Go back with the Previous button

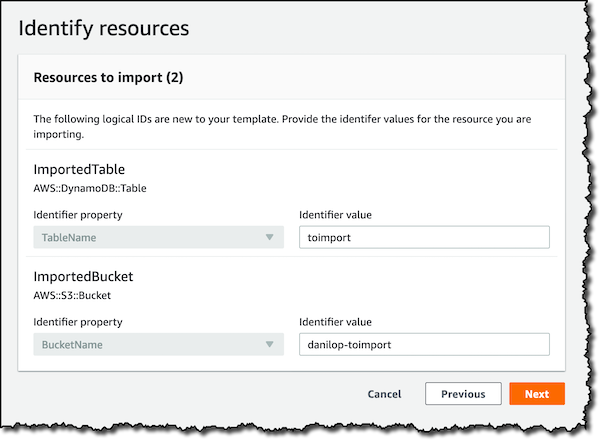click(x=463, y=394)
